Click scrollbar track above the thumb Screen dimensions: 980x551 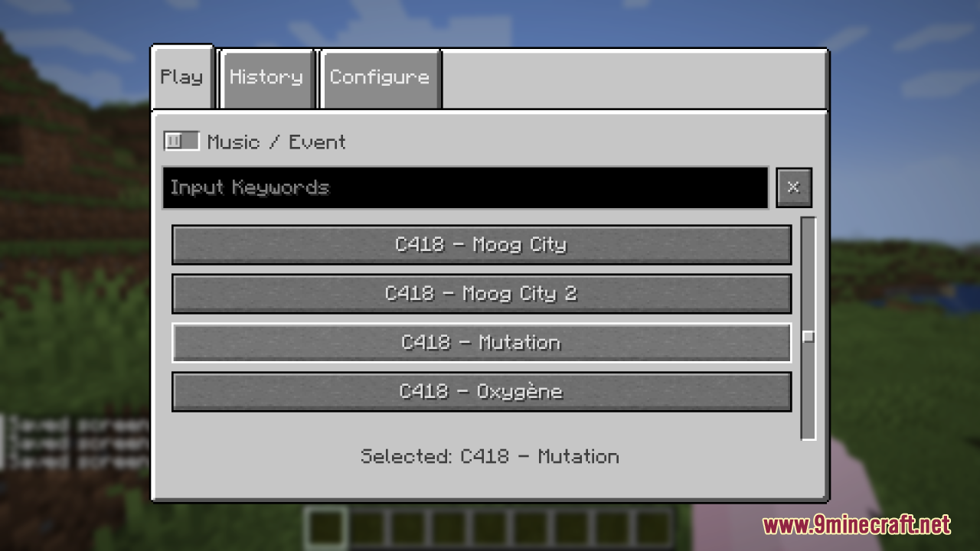coord(808,274)
